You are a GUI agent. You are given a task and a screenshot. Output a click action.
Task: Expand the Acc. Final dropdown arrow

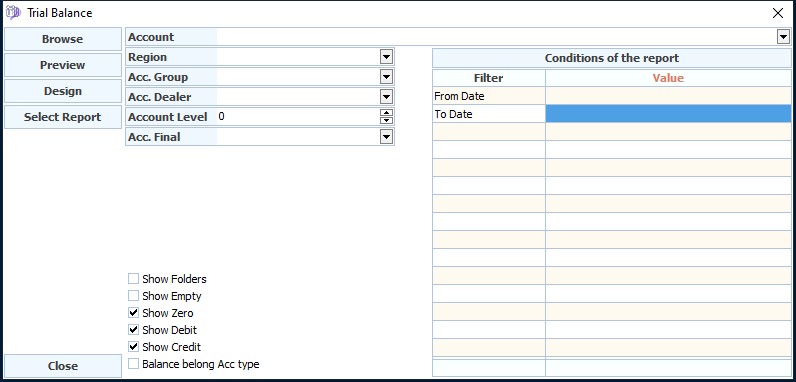click(386, 137)
